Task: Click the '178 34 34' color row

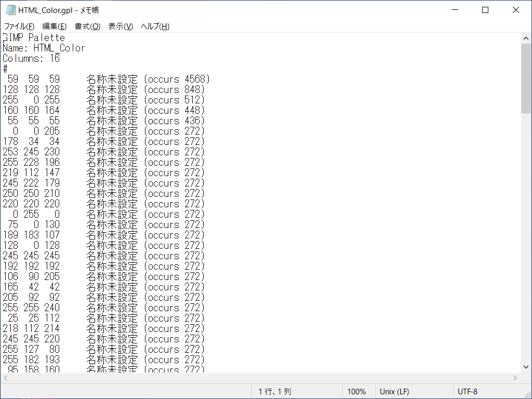Action: point(104,141)
